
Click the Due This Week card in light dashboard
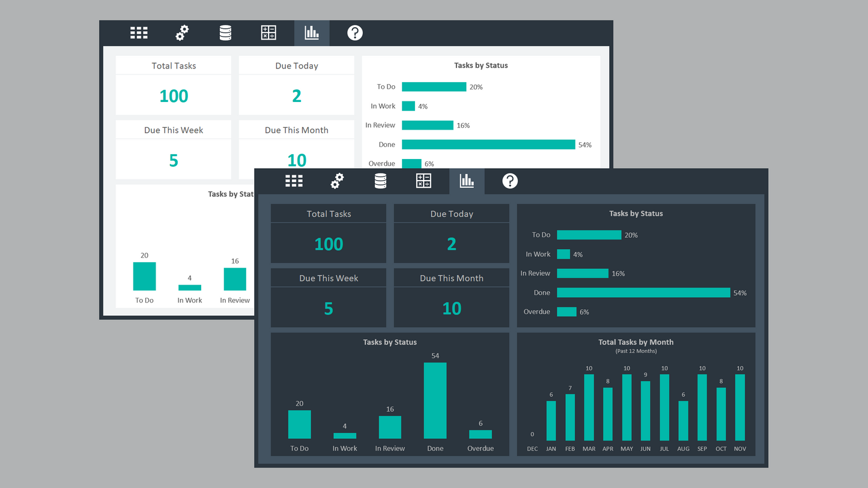click(174, 150)
